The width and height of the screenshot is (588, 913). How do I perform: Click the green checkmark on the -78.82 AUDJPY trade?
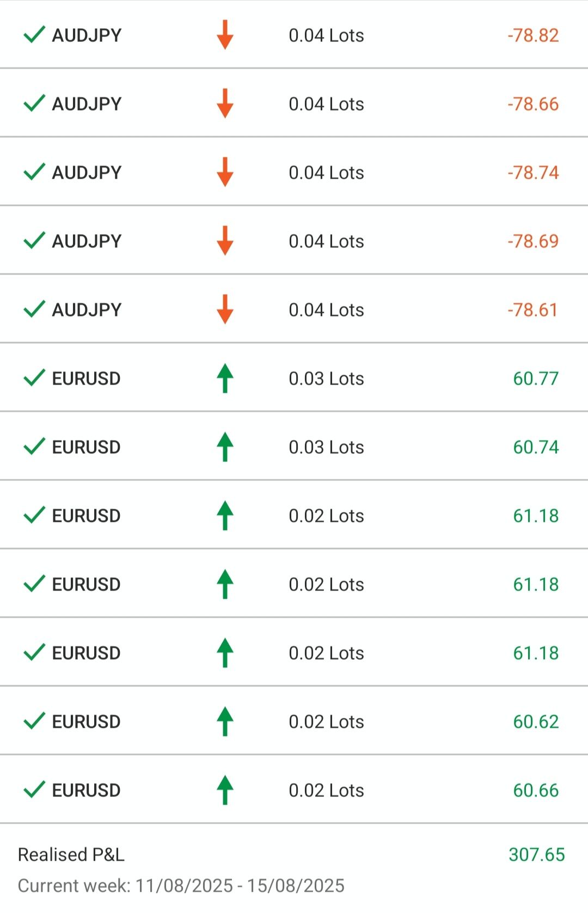34,35
